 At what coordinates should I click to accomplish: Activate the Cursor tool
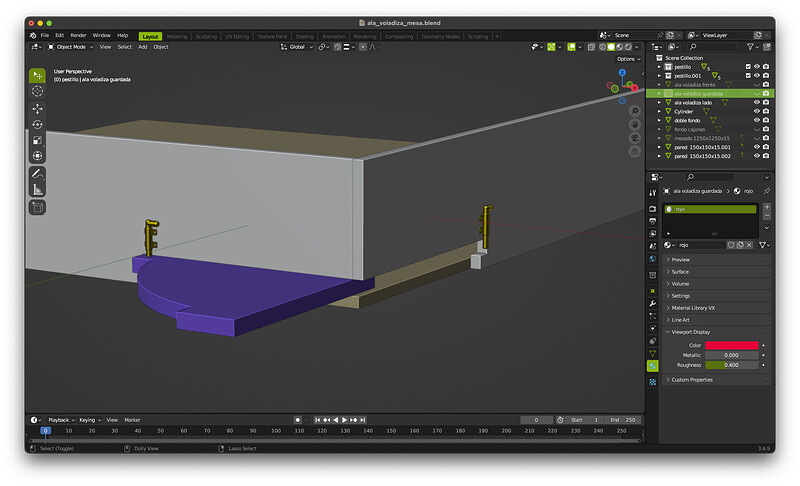[x=37, y=91]
